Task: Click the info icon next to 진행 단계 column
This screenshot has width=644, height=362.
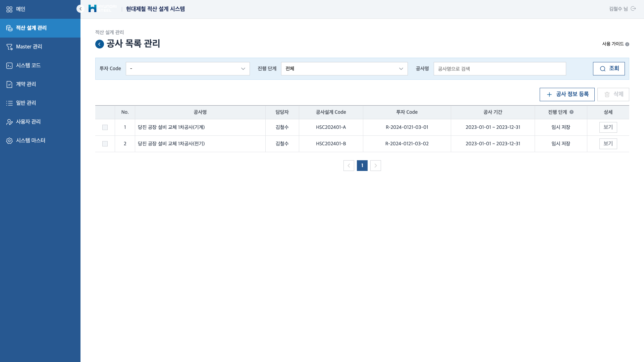Action: (572, 112)
